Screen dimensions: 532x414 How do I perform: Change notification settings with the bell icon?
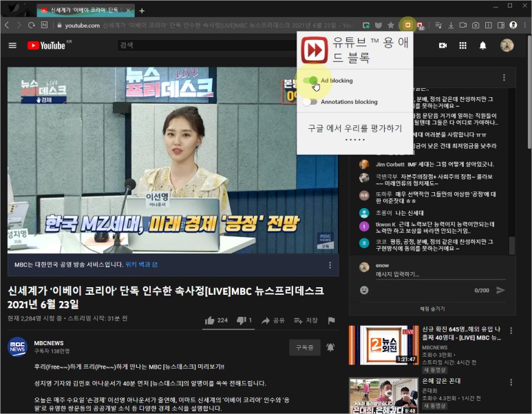pyautogui.click(x=330, y=347)
